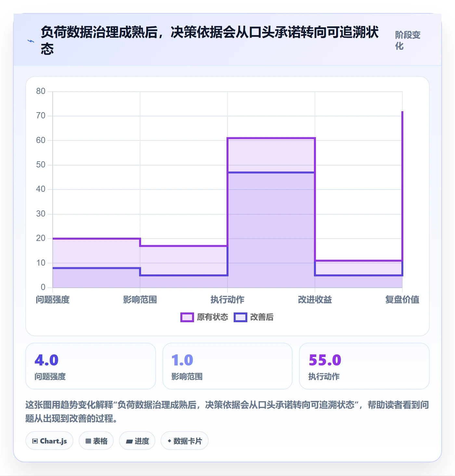Click the lightning bolt icon beside the title

(x=31, y=41)
